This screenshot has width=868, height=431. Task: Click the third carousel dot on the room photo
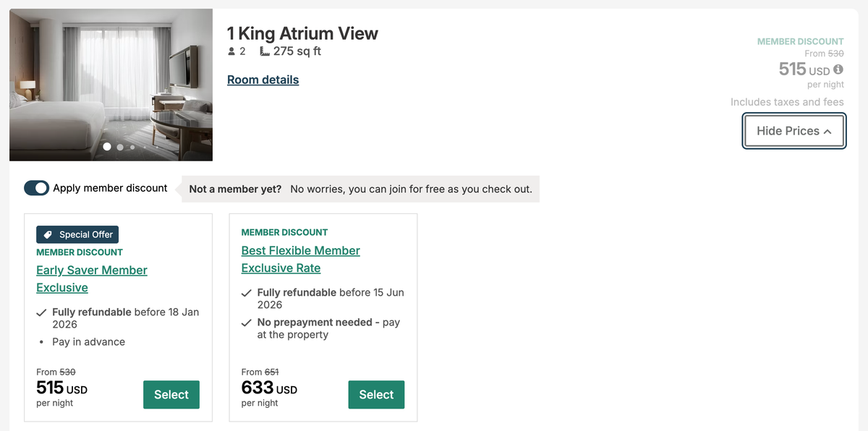pos(132,147)
